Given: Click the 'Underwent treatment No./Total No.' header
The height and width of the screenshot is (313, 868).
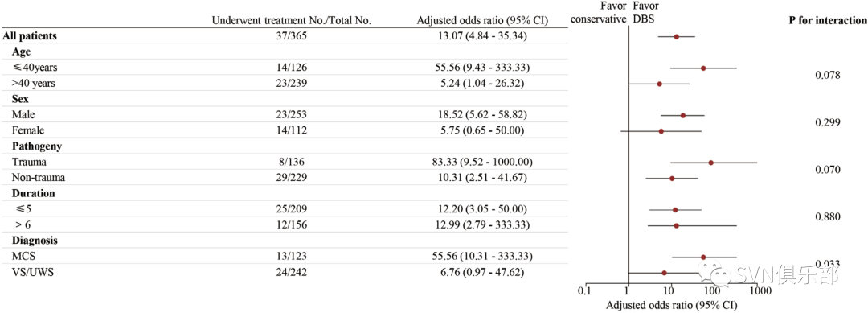Looking at the screenshot, I should (x=292, y=20).
